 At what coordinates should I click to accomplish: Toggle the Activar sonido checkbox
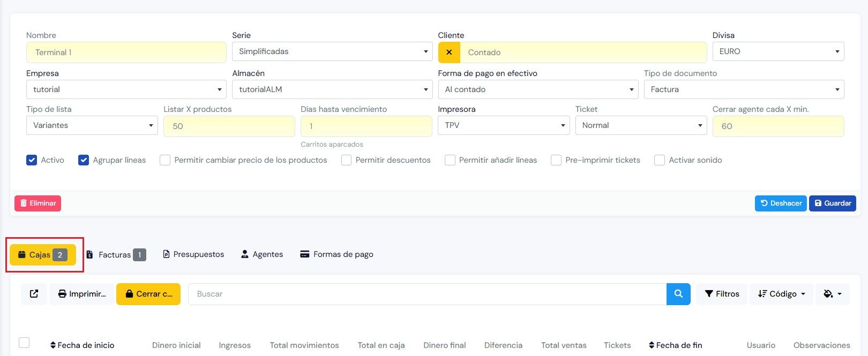[660, 160]
